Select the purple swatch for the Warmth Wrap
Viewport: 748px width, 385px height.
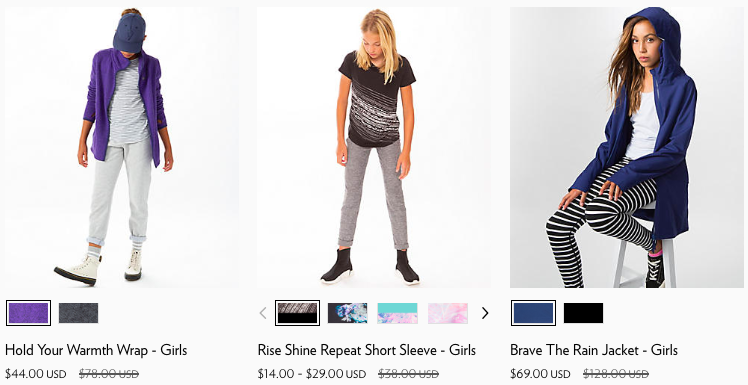point(29,313)
